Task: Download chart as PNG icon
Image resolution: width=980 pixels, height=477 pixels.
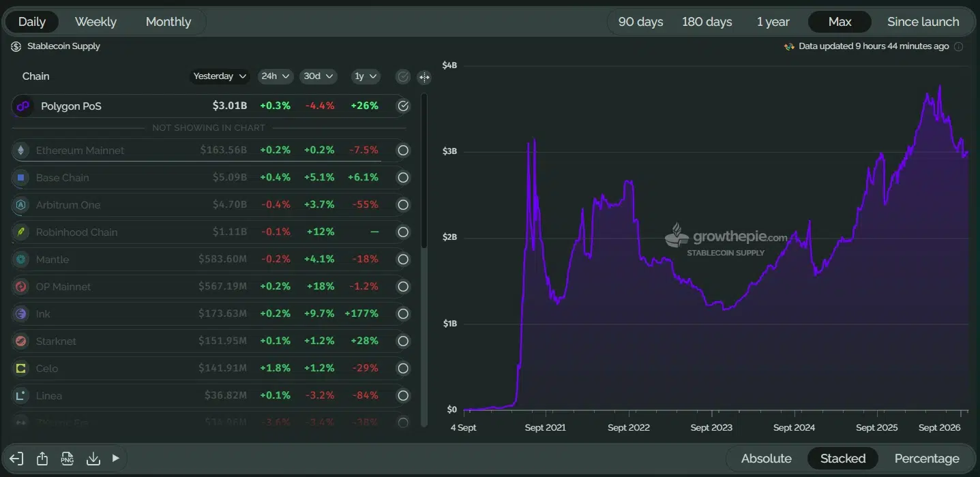Action: point(67,459)
